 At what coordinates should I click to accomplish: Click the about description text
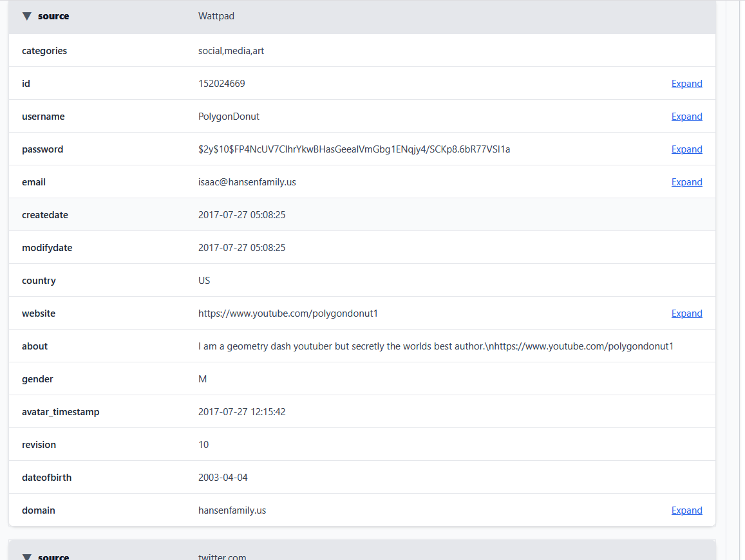pos(435,346)
